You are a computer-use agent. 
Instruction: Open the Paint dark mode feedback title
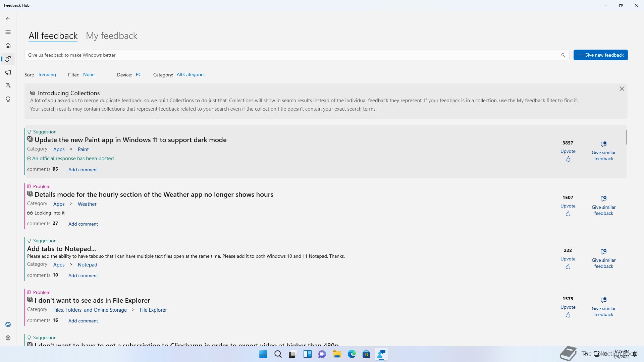tap(130, 140)
